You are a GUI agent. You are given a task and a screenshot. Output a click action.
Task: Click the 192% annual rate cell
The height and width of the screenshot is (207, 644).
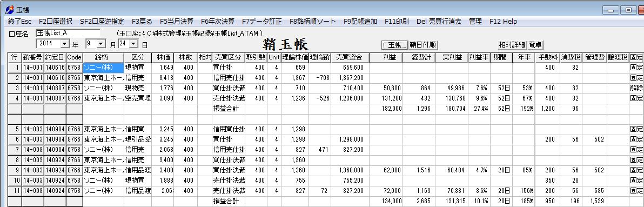(x=524, y=109)
